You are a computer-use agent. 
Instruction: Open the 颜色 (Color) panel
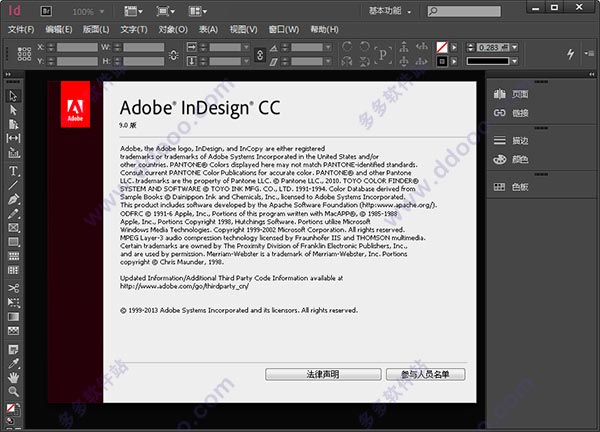(511, 159)
